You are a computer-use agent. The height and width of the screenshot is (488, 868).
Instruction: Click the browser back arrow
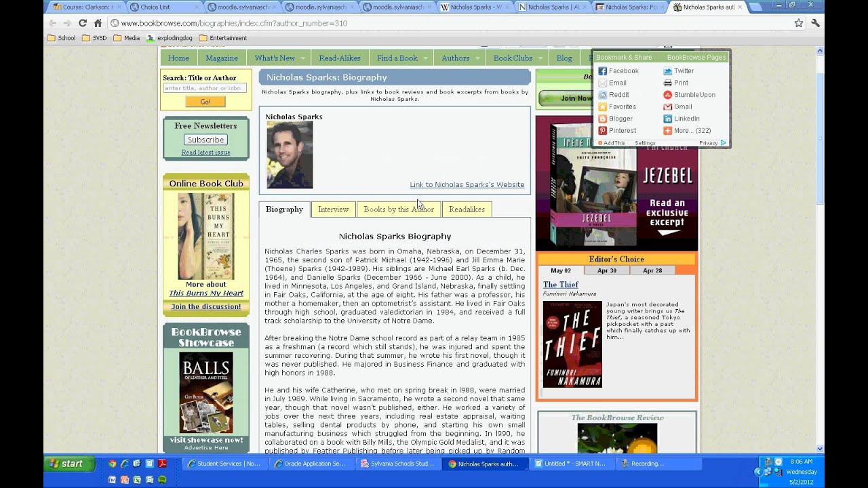pos(53,23)
